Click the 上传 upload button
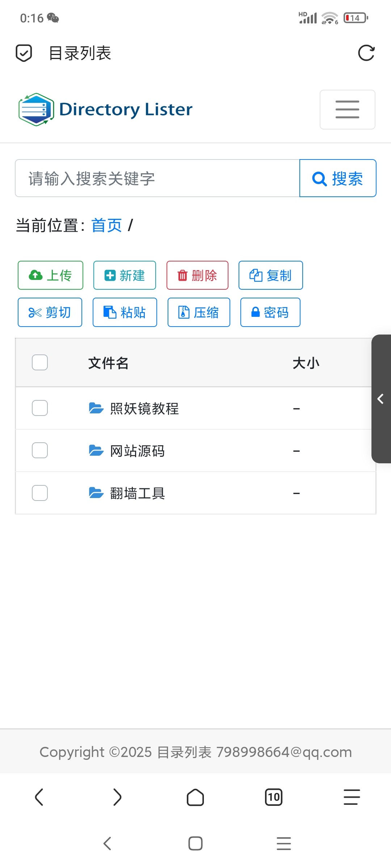Viewport: 391px width, 868px height. 50,275
